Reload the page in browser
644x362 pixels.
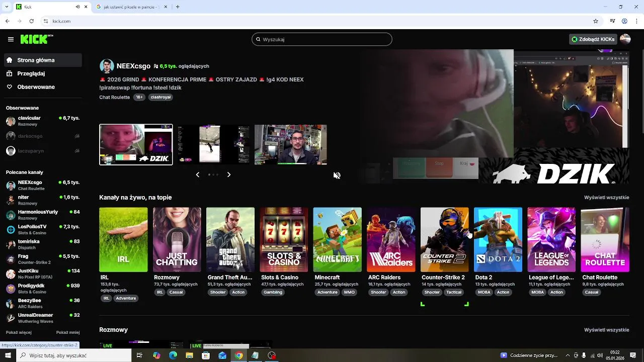coord(31,21)
